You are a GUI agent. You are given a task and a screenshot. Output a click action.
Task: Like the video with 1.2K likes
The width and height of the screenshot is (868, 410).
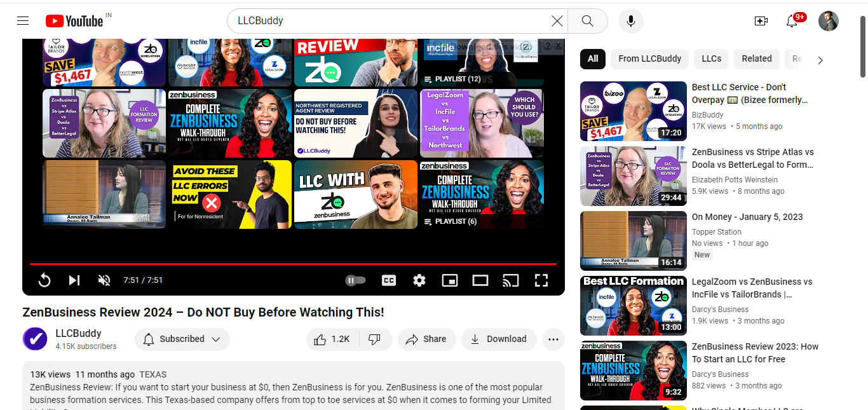point(332,339)
